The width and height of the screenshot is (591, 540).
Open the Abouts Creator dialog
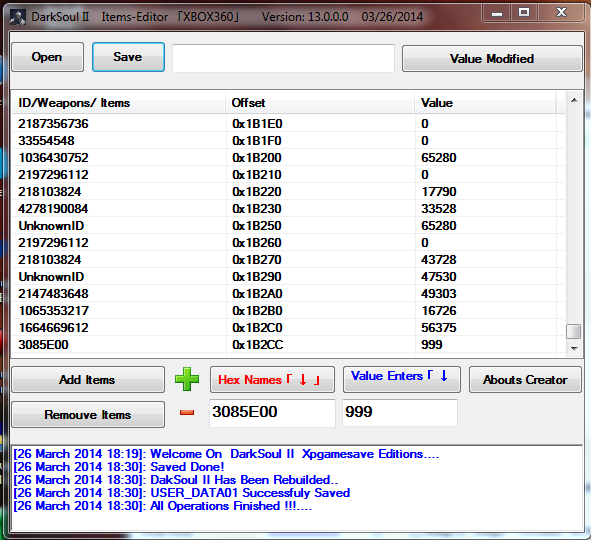(x=525, y=379)
